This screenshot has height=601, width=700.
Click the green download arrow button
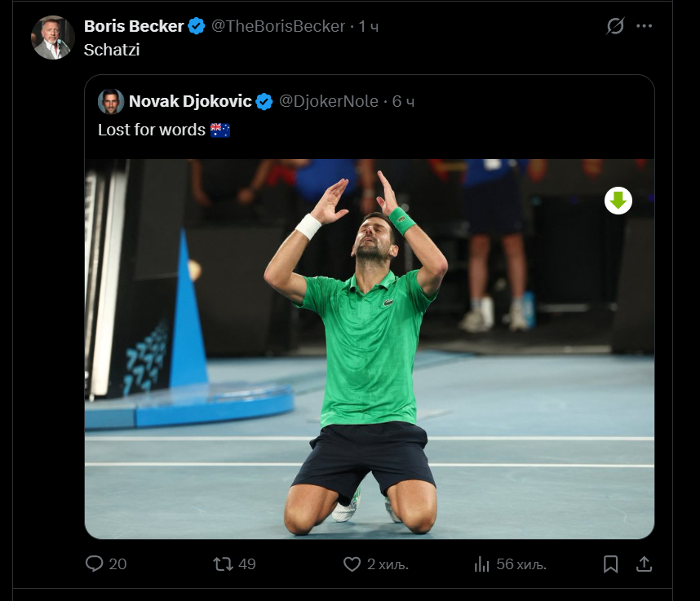click(618, 201)
